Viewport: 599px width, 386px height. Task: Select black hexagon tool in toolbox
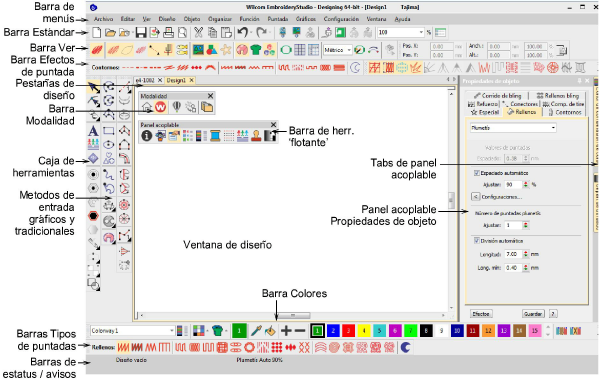(93, 216)
